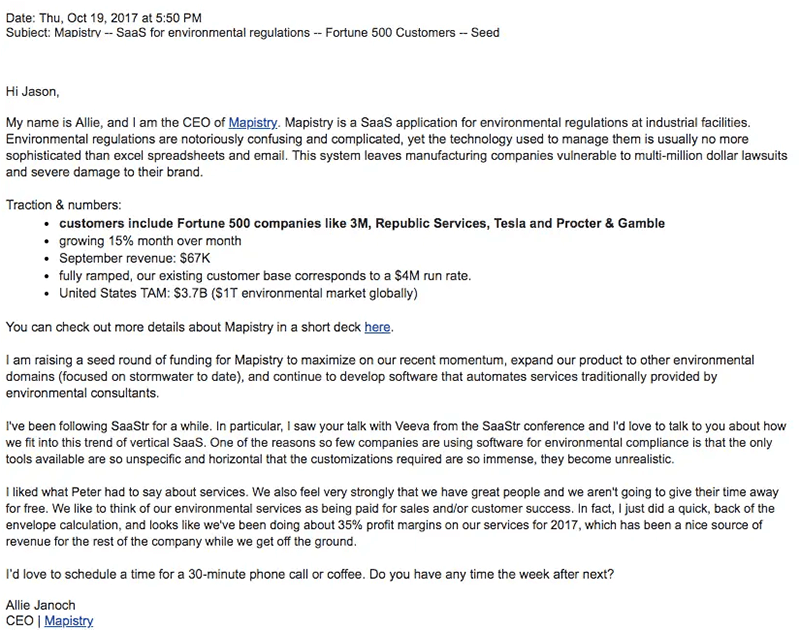Click the "Traction & numbers:" heading
This screenshot has height=630, width=800.
click(x=65, y=205)
